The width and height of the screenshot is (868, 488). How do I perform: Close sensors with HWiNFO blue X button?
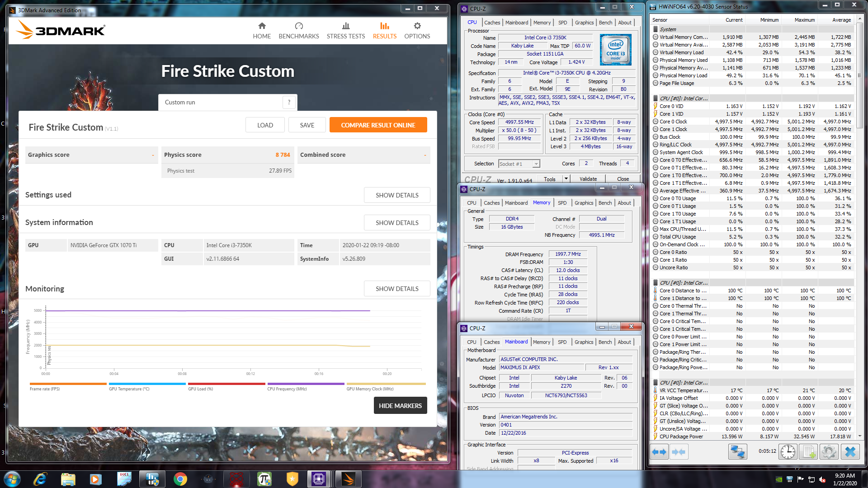[850, 451]
